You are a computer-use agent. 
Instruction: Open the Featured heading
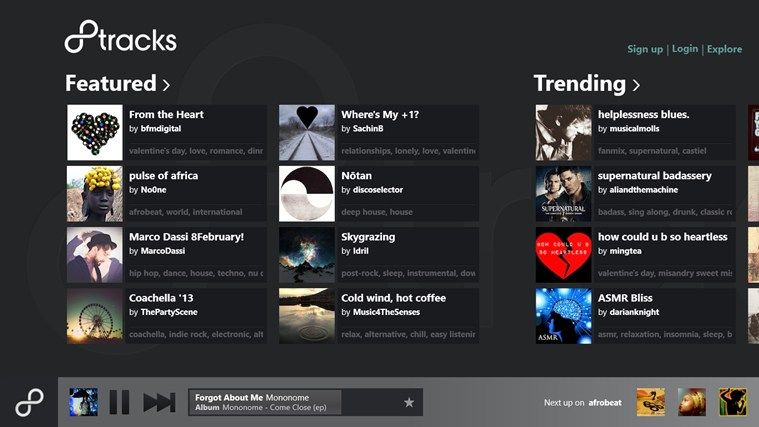pos(111,83)
